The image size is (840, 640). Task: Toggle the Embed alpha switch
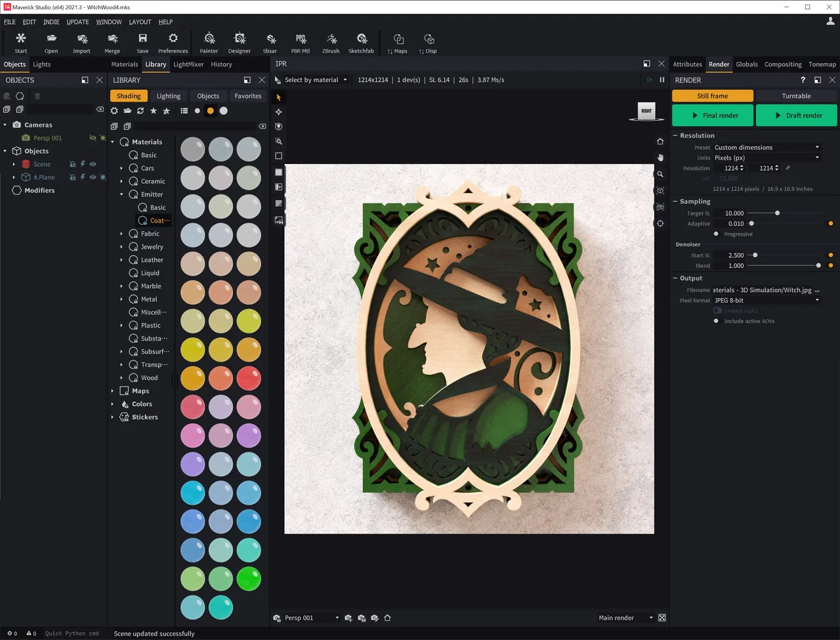(717, 310)
